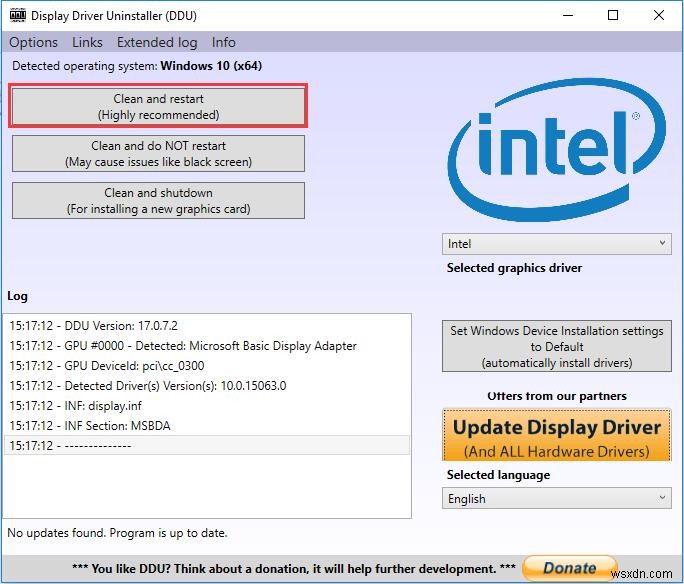Maximize the DDU window
684x584 pixels.
pyautogui.click(x=613, y=15)
